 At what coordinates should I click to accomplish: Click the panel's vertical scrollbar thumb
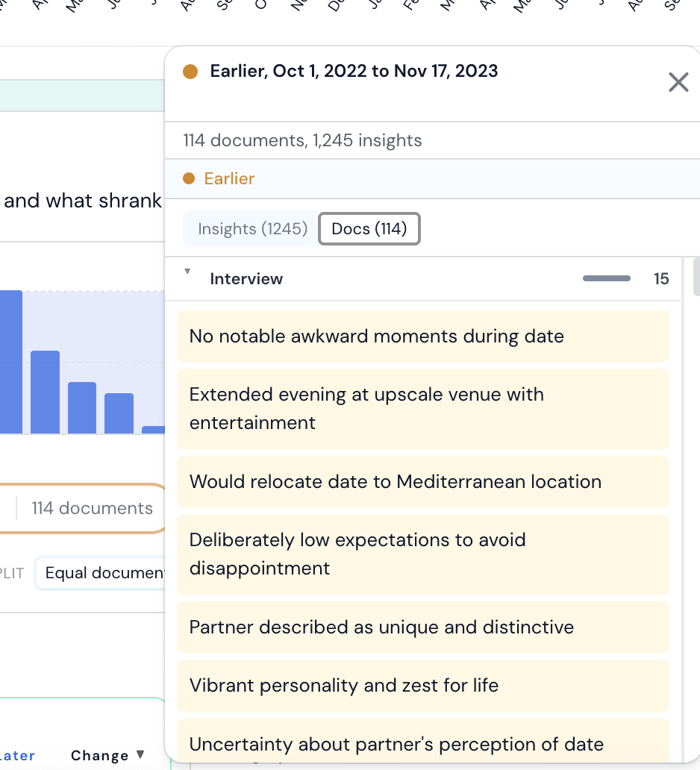coord(696,277)
